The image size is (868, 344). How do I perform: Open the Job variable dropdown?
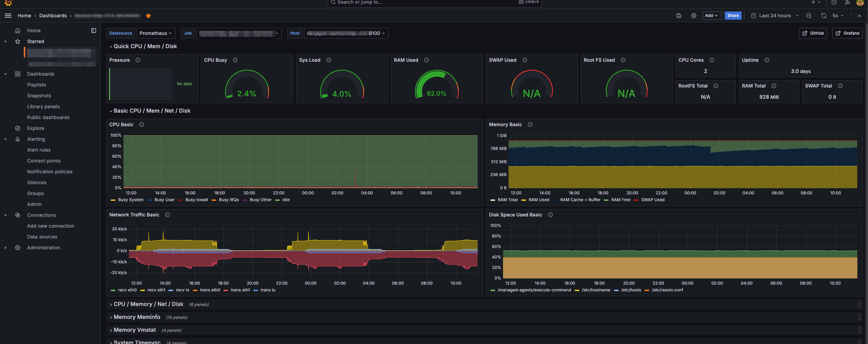(239, 33)
